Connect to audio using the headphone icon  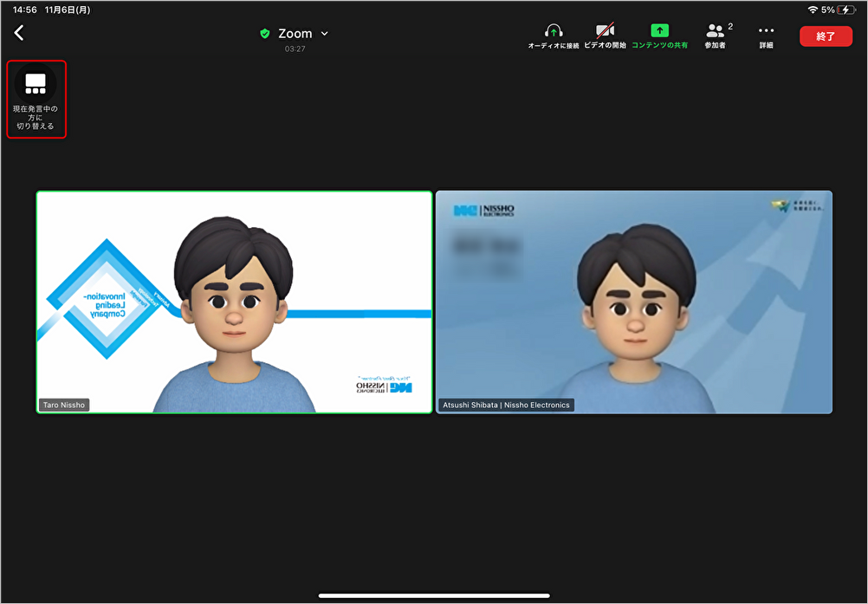[x=553, y=36]
